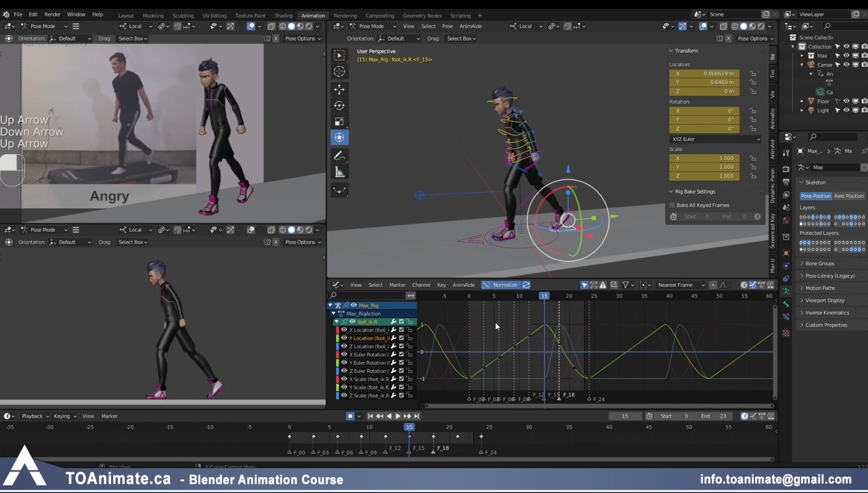Play the animation forward
Screen dimensions: 868x493
398,416
